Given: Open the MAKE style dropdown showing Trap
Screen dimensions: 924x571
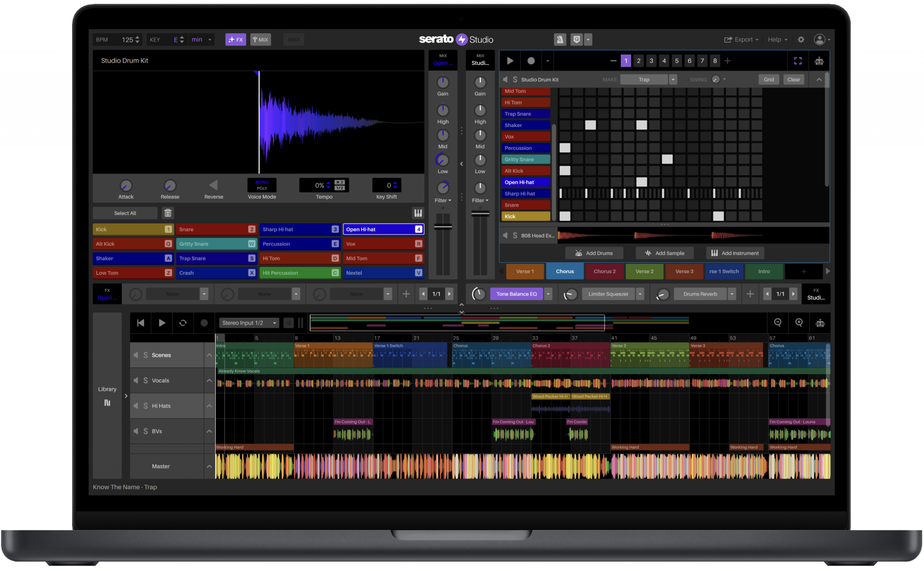Looking at the screenshot, I should tap(673, 79).
